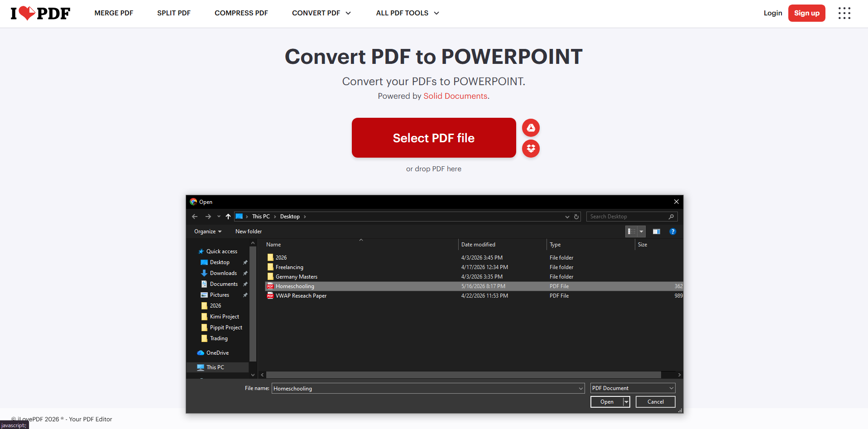Click the search magnifier icon
The image size is (868, 429).
point(671,217)
